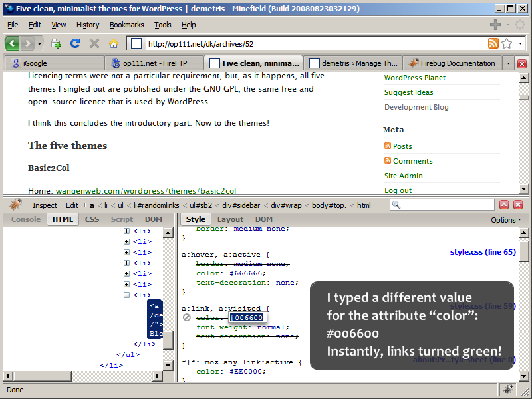Activate the Firebug Inspect button

pyautogui.click(x=45, y=205)
